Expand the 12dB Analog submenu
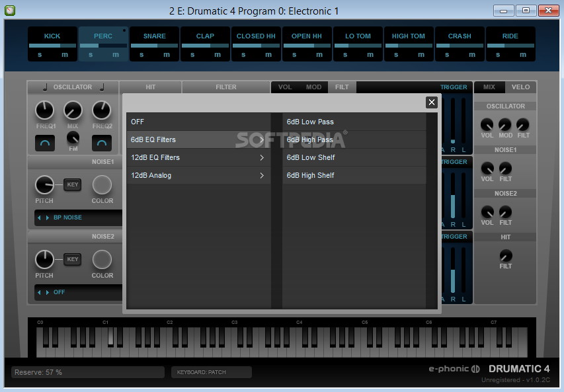The height and width of the screenshot is (392, 564). pos(198,175)
